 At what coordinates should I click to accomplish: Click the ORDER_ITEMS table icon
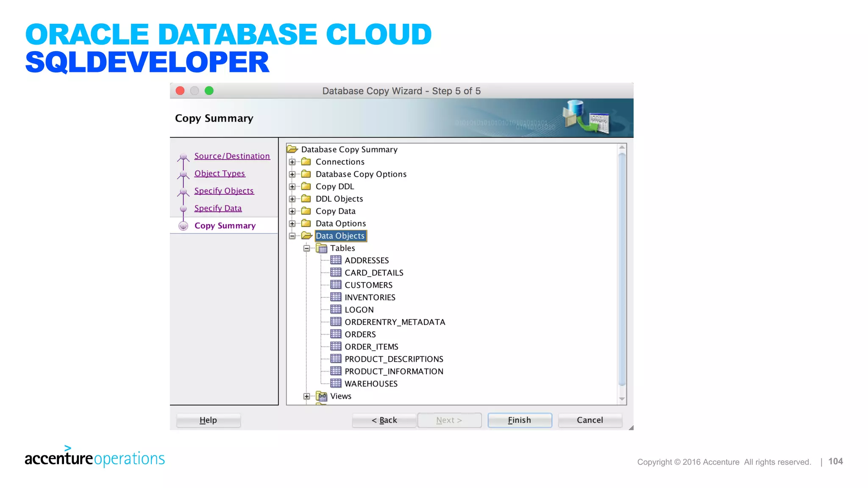[x=336, y=346]
